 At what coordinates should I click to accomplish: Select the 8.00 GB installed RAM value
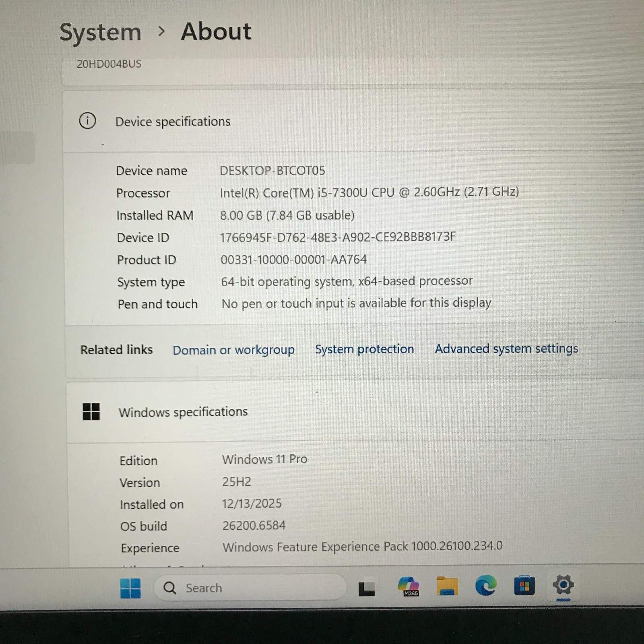[287, 215]
